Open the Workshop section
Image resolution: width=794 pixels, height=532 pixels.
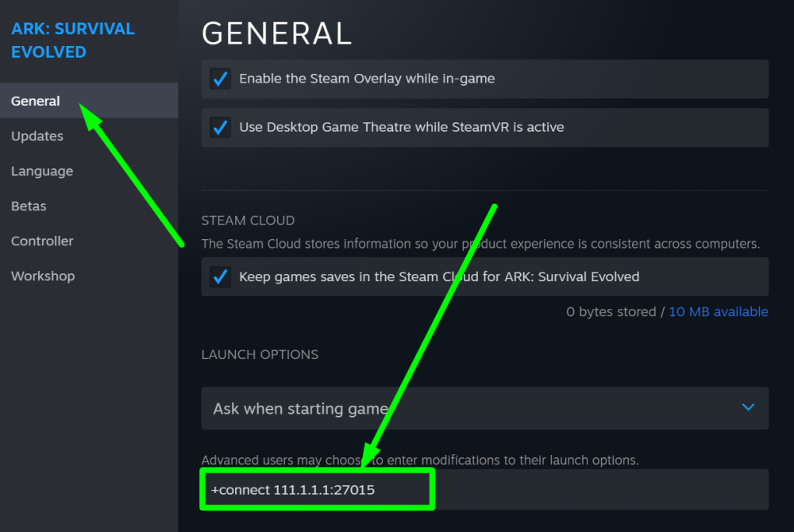[43, 276]
